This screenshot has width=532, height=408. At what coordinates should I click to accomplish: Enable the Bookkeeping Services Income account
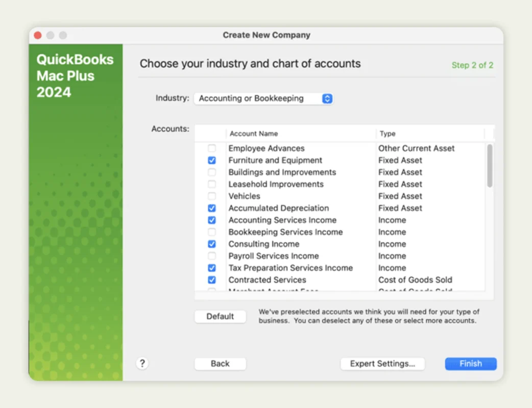point(212,232)
